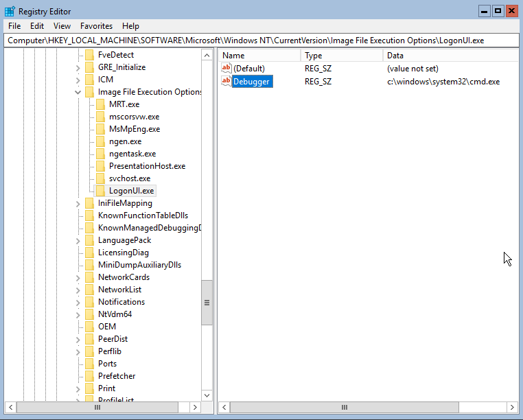
Task: Click the Debugger value string icon
Action: [x=226, y=81]
